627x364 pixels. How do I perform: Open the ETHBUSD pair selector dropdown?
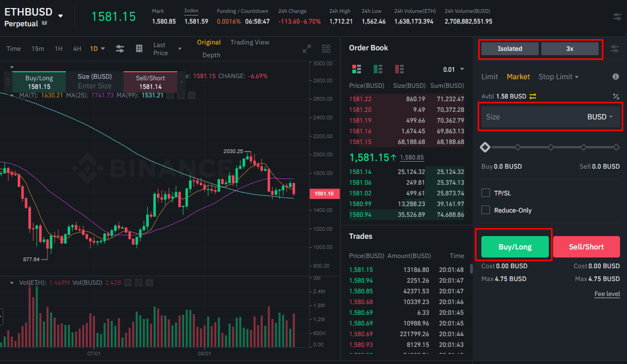61,16
